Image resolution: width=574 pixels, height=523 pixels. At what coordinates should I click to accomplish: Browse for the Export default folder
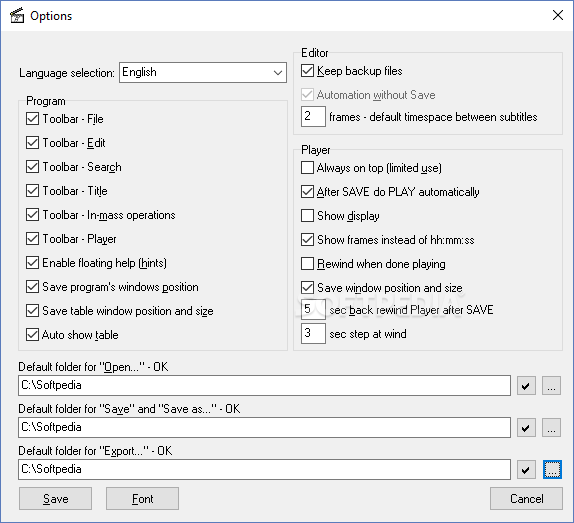coord(552,470)
